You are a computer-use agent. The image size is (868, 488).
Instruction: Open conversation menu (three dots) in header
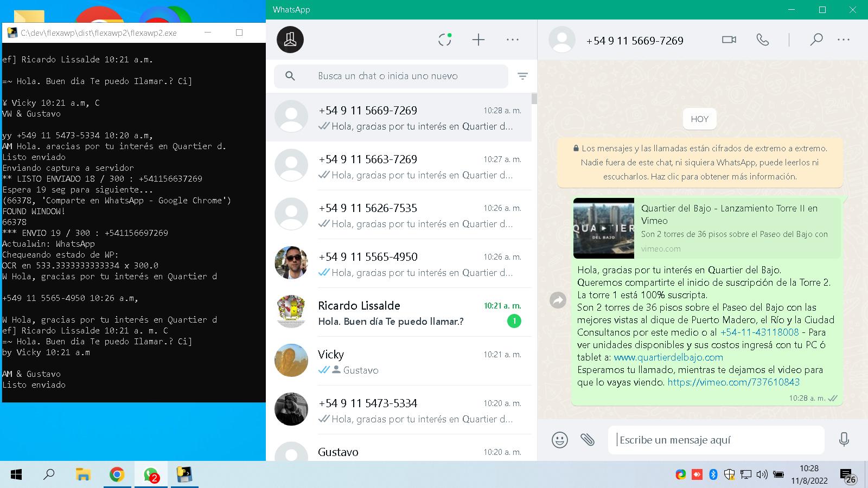click(844, 40)
